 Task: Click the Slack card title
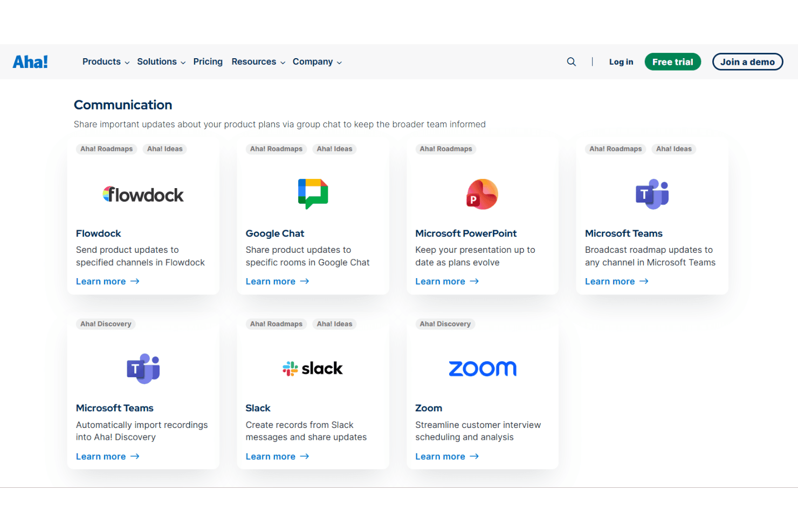(258, 408)
